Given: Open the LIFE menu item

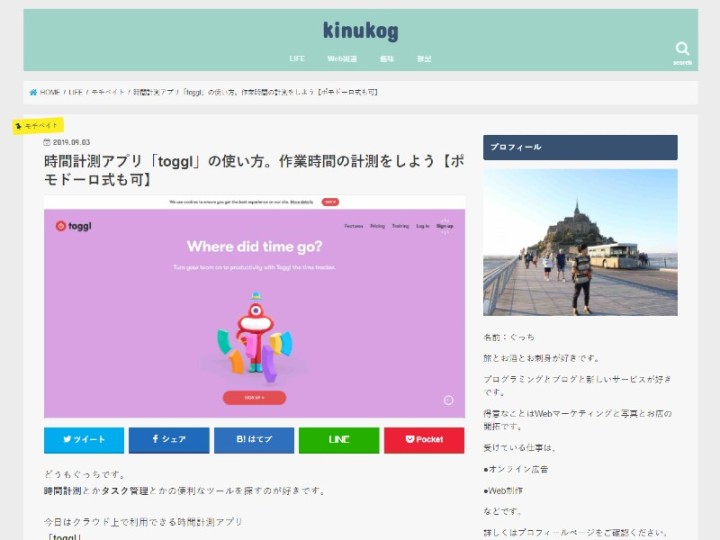Looking at the screenshot, I should (297, 59).
